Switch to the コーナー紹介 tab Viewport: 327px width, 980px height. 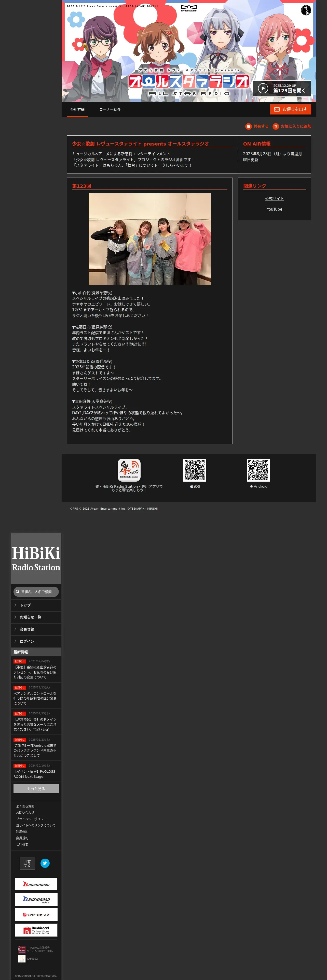point(110,110)
